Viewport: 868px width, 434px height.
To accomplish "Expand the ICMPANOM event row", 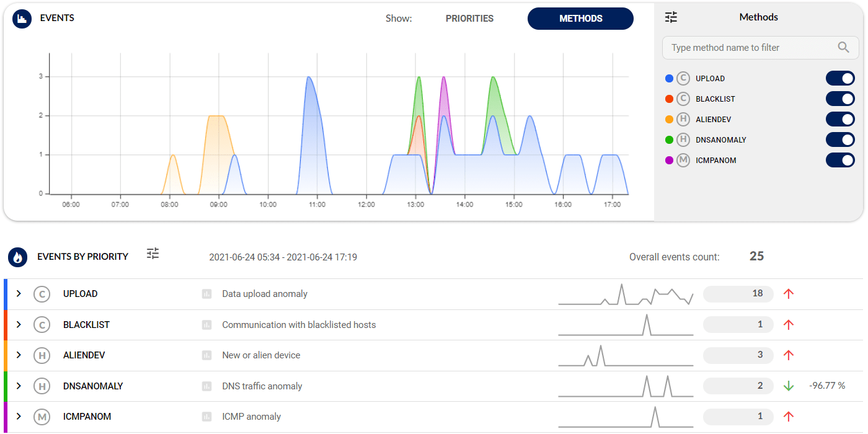I will pyautogui.click(x=19, y=417).
